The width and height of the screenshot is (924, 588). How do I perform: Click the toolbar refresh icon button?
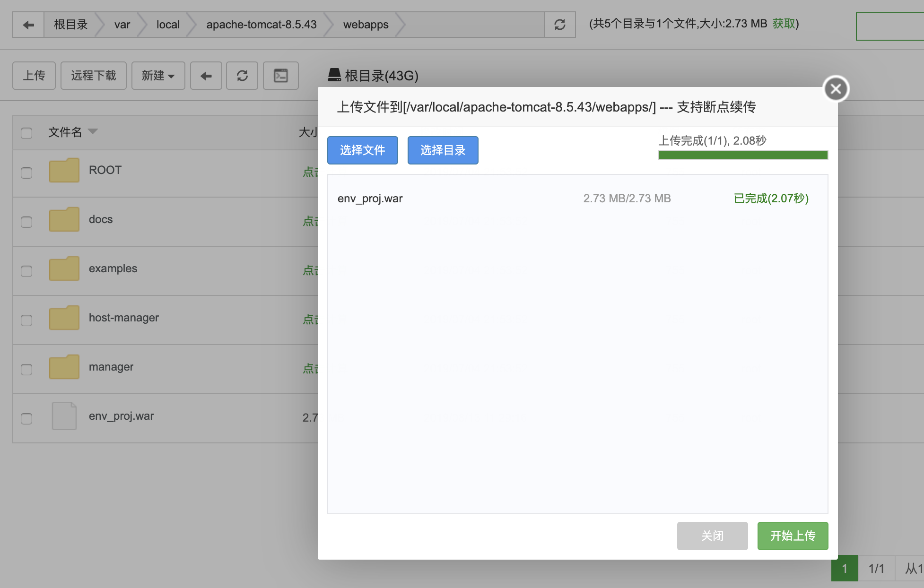[242, 76]
